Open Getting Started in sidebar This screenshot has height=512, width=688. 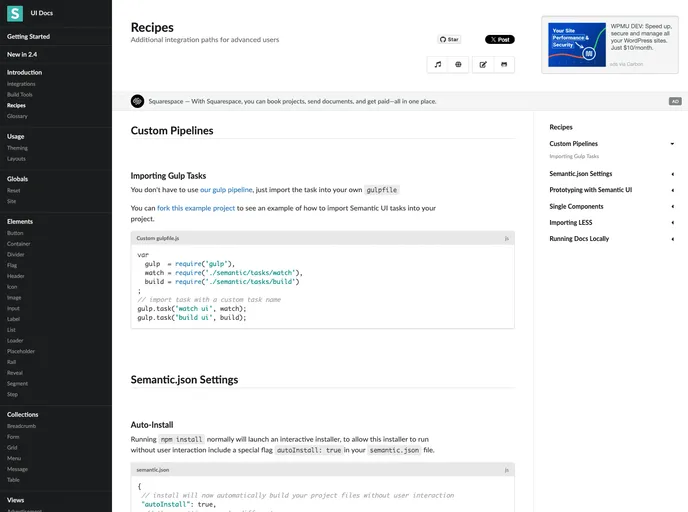pos(29,36)
